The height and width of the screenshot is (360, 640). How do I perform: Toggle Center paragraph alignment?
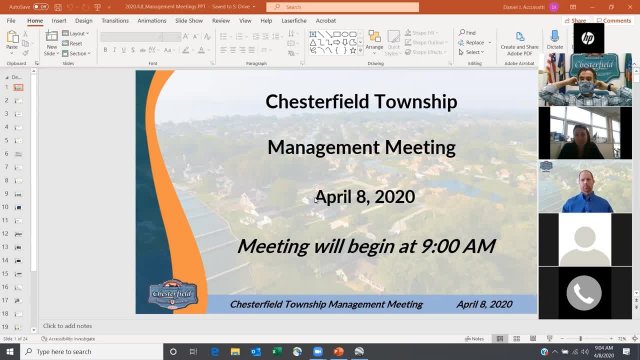coord(233,50)
